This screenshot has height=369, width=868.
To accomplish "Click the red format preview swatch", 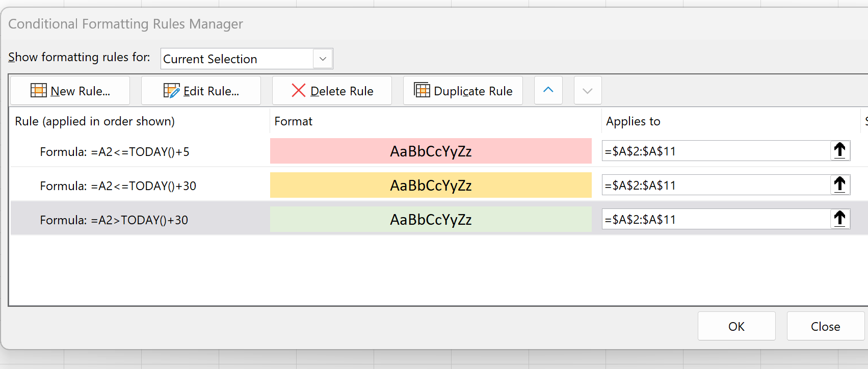I will (x=431, y=151).
